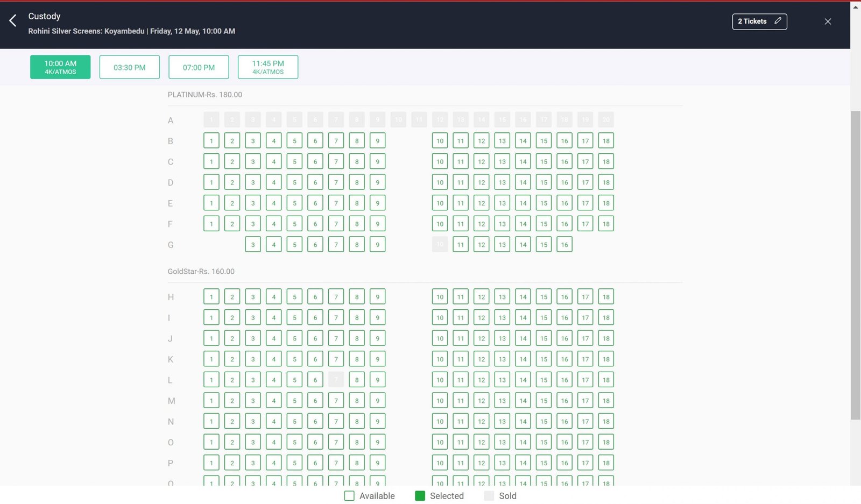This screenshot has height=504, width=861.
Task: Select seat 18 in row F
Action: [606, 224]
